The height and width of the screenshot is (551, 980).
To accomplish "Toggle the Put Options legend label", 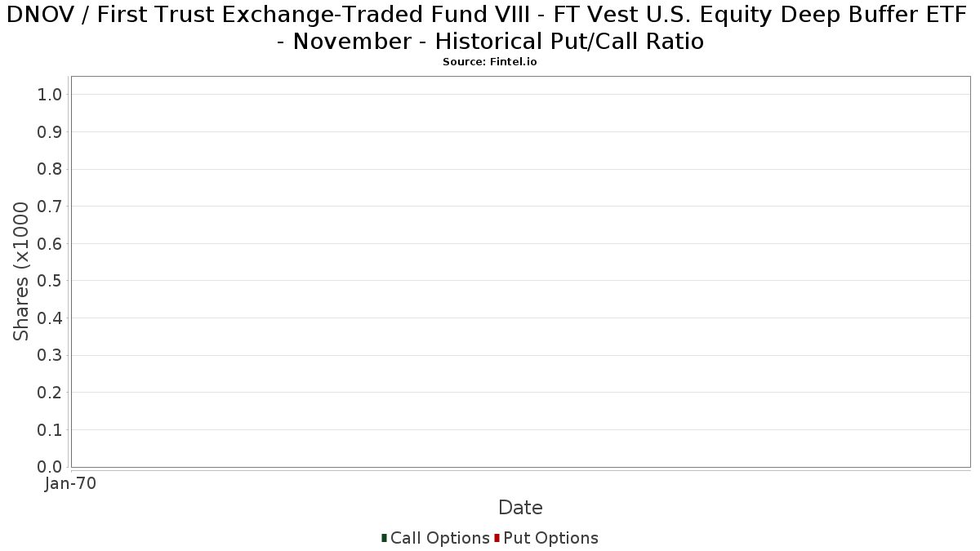I will [x=550, y=538].
